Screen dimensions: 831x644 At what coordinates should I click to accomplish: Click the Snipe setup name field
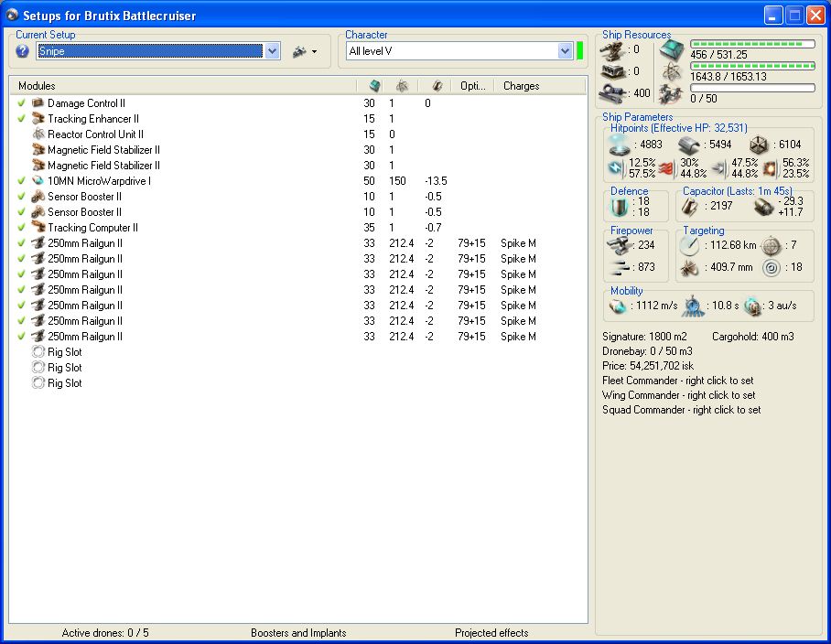tap(149, 51)
